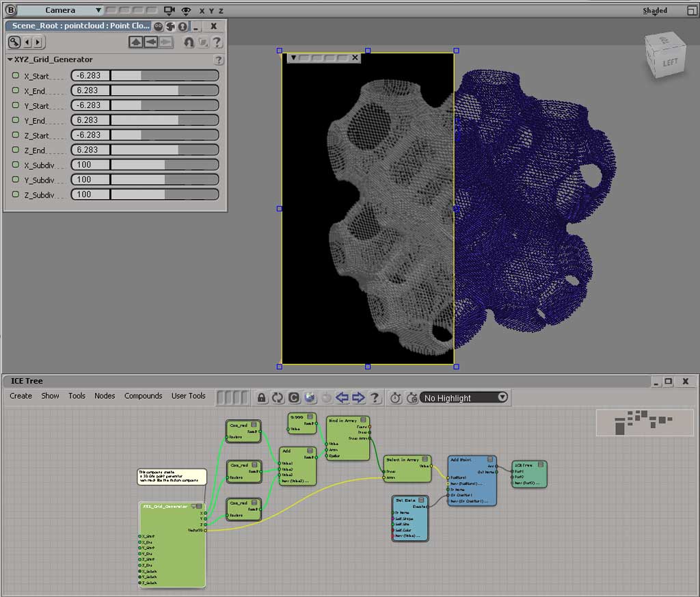The width and height of the screenshot is (700, 597).
Task: Click the right blue arrow in ICE Tree toolbar
Action: click(x=358, y=397)
